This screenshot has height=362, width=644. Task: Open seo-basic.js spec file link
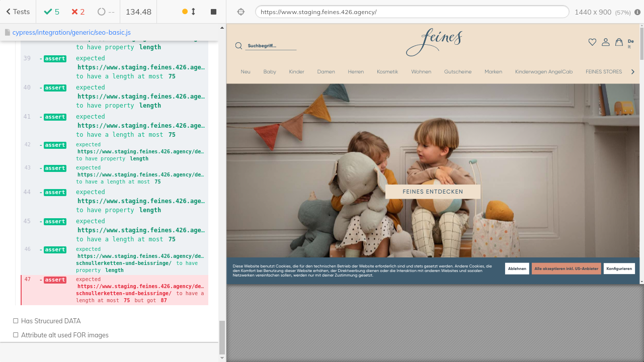point(71,32)
